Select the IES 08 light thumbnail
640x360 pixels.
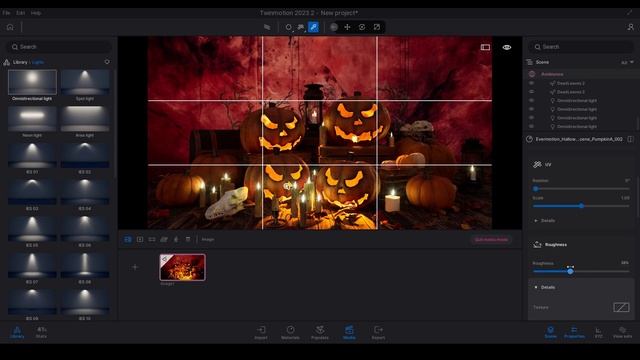click(85, 265)
